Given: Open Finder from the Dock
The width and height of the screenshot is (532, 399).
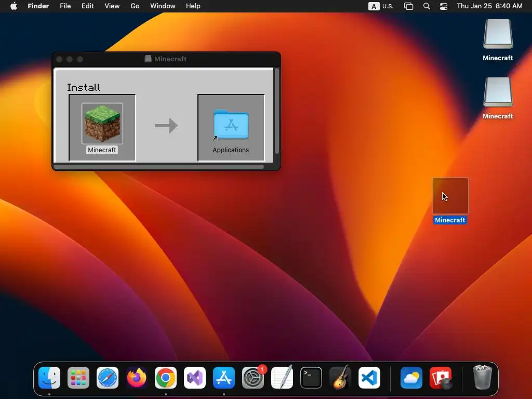Looking at the screenshot, I should coord(49,378).
